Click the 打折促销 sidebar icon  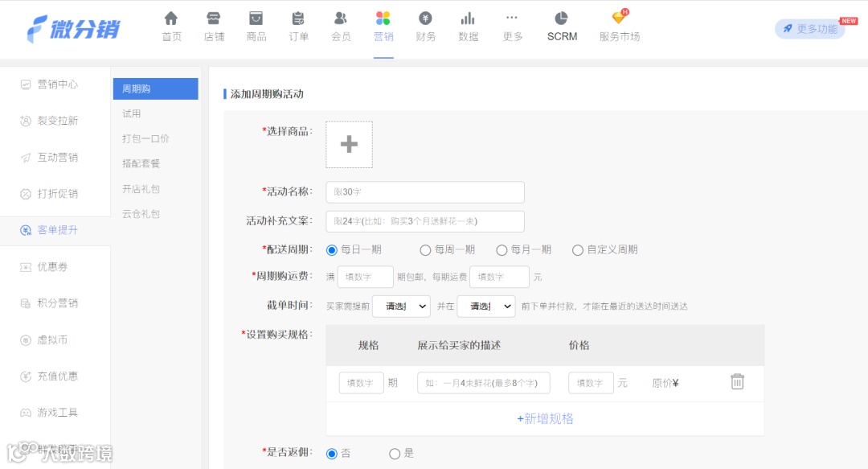click(x=26, y=194)
